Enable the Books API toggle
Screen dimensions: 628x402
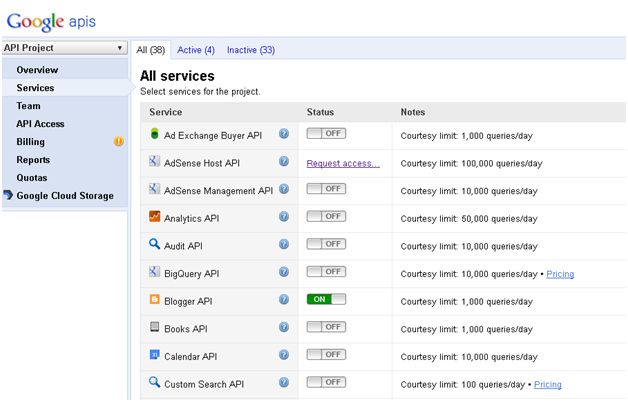tap(326, 327)
